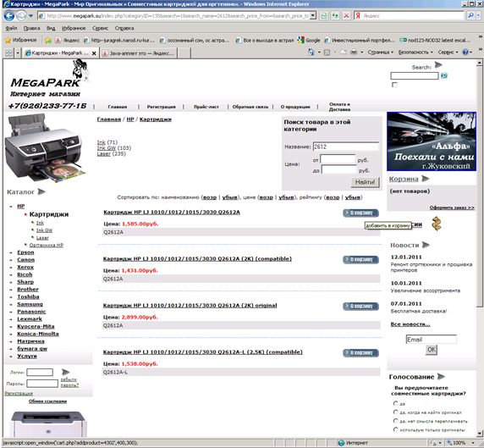Image resolution: width=484 pixels, height=448 pixels.
Task: Click the compatibility view icon in address bar
Action: [324, 15]
